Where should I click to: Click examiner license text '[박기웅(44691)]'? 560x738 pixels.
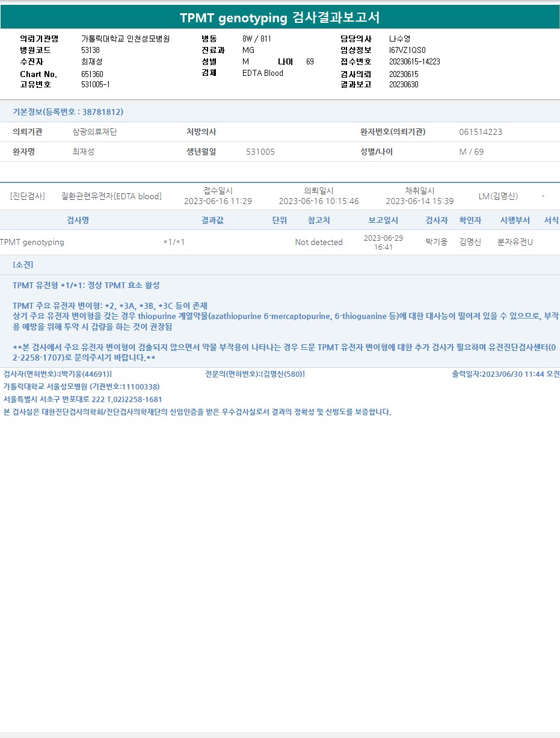pos(85,374)
